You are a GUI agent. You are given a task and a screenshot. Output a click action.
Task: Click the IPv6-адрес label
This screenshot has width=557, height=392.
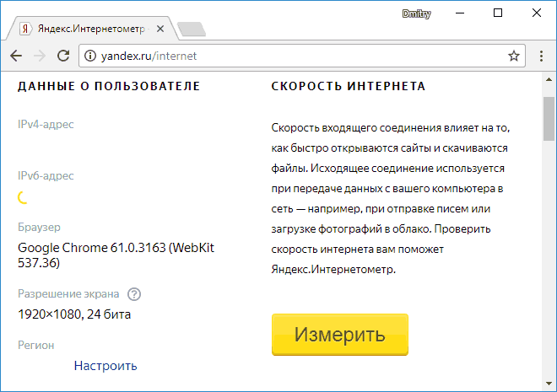tap(46, 175)
